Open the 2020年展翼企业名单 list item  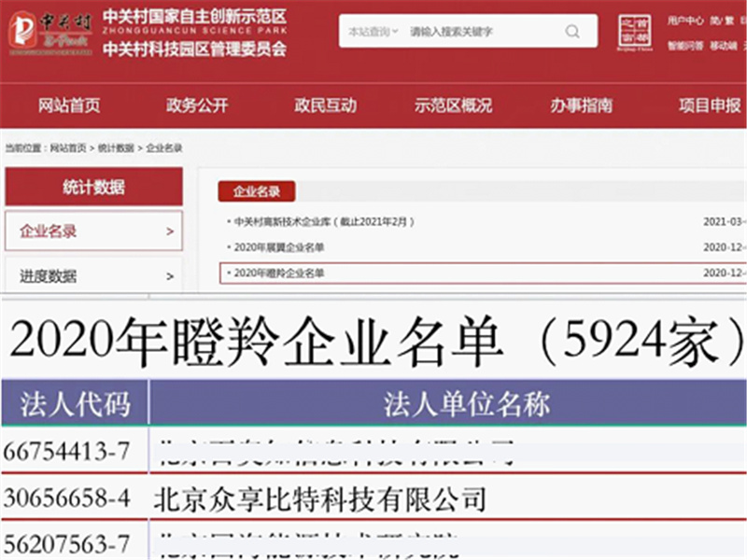pyautogui.click(x=279, y=247)
